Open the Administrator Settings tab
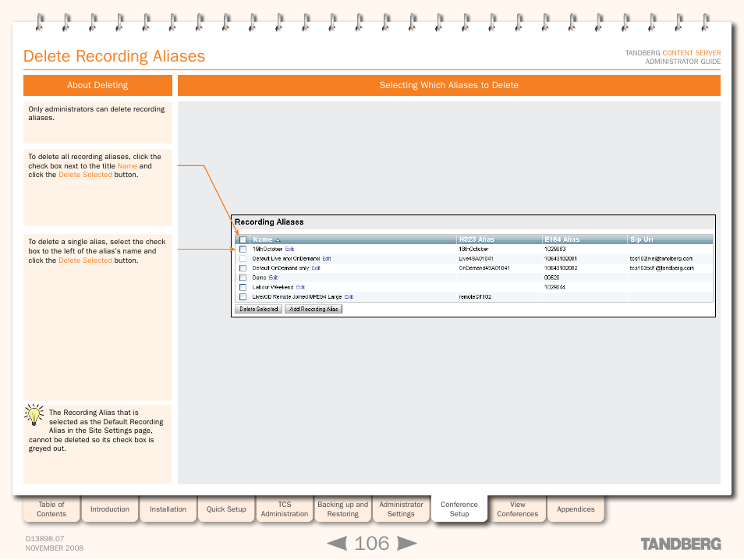This screenshot has width=744, height=560. (401, 509)
